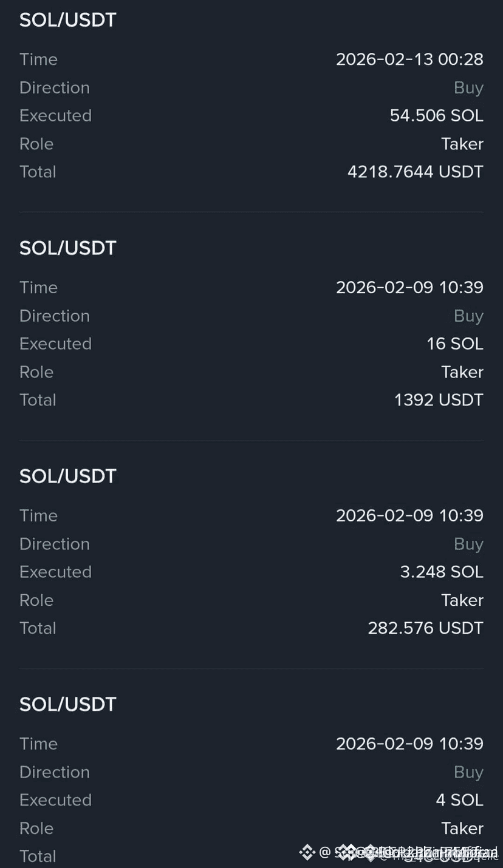Select the 16 SOL executed amount
This screenshot has width=503, height=868.
tap(455, 344)
